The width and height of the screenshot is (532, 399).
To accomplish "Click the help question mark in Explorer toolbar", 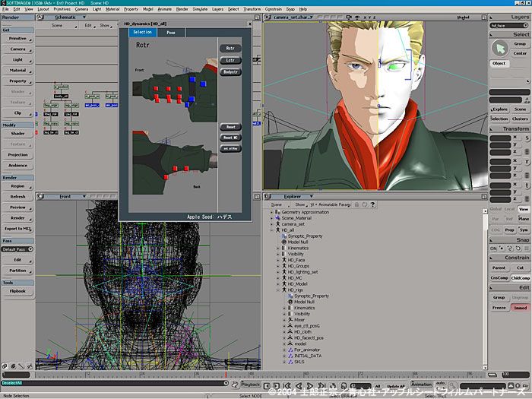I will point(372,204).
